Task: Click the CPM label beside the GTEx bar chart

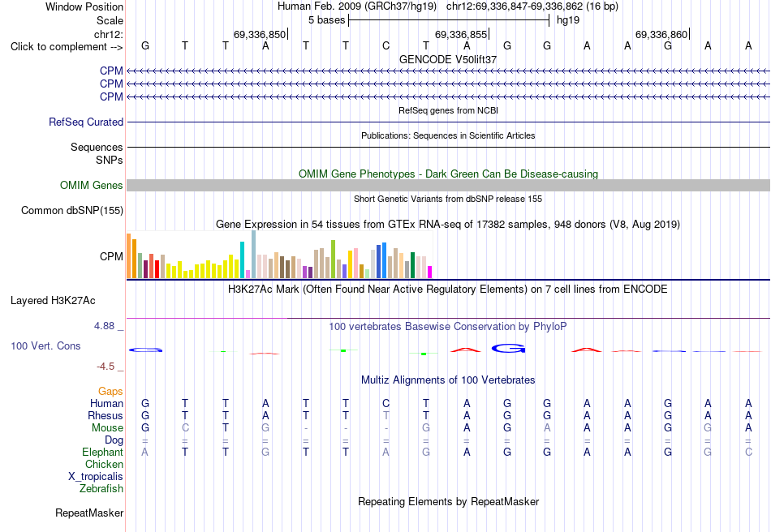Action: coord(111,256)
